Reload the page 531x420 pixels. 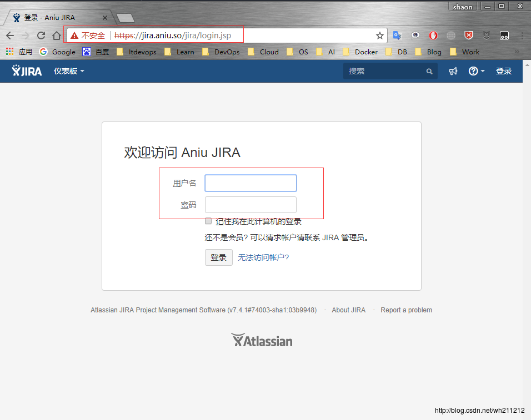(x=41, y=36)
